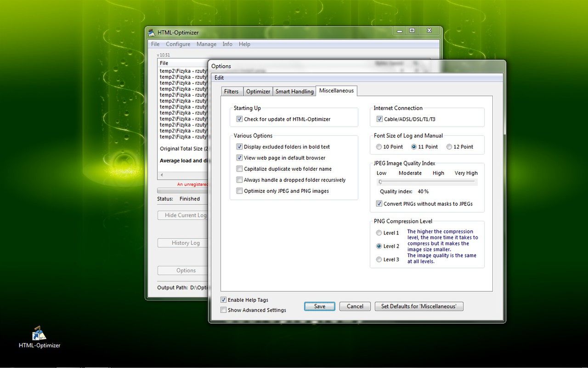This screenshot has height=368, width=588.
Task: Open the Configure menu
Action: [178, 44]
